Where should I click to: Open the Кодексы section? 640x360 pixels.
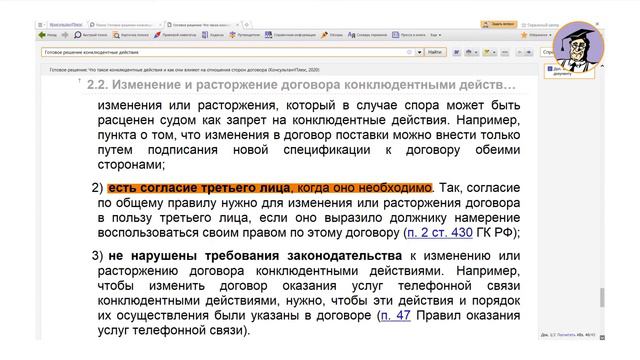[213, 35]
